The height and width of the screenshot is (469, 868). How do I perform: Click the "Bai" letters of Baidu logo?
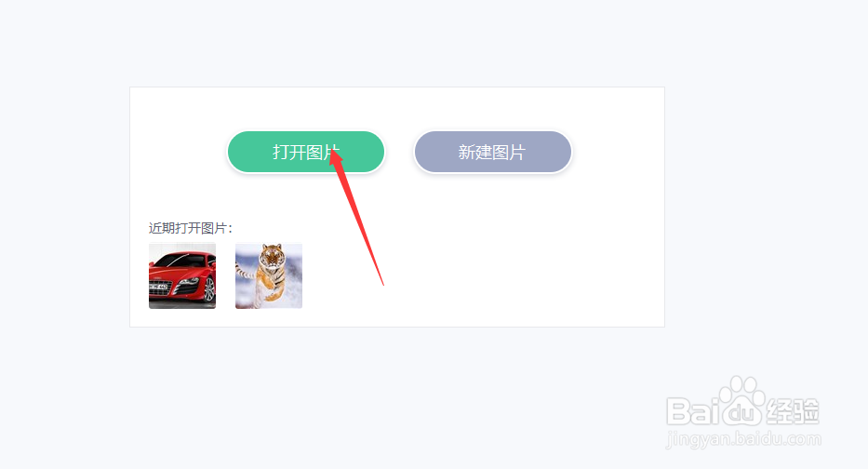[692, 411]
